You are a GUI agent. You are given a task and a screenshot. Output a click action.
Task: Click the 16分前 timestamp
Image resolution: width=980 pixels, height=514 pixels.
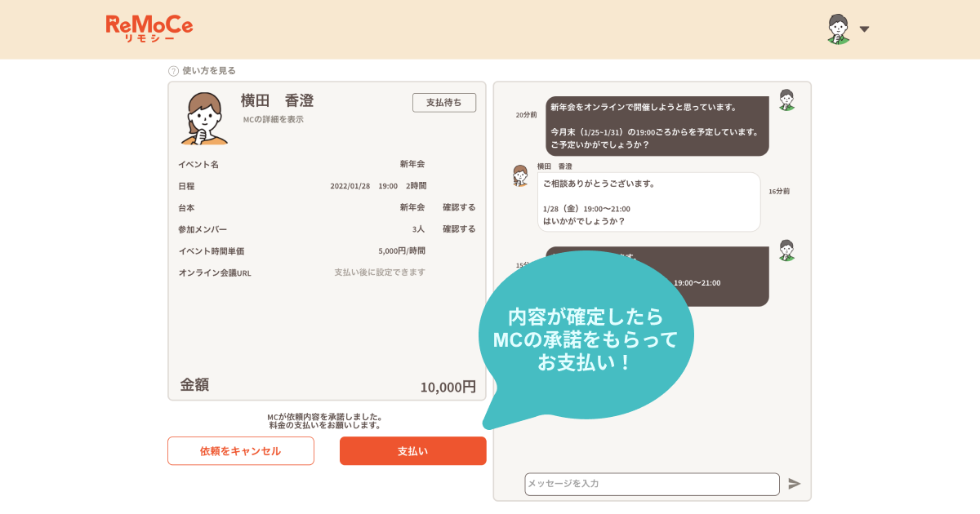pyautogui.click(x=779, y=191)
